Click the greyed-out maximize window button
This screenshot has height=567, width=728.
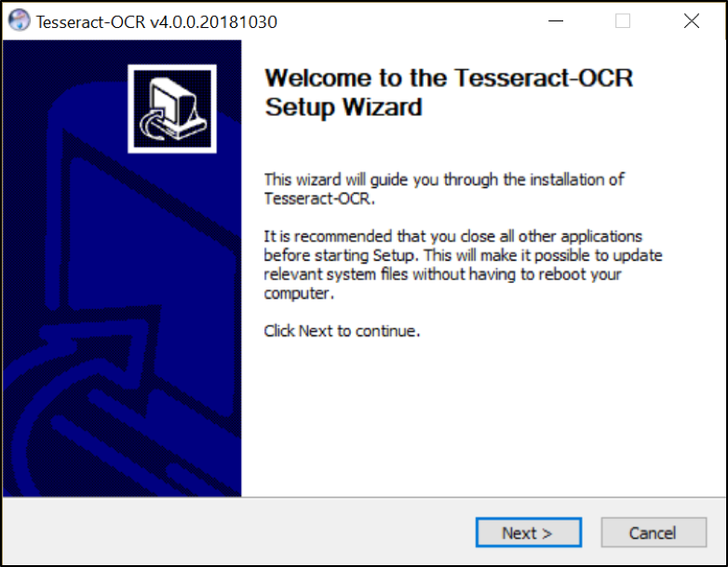click(623, 20)
